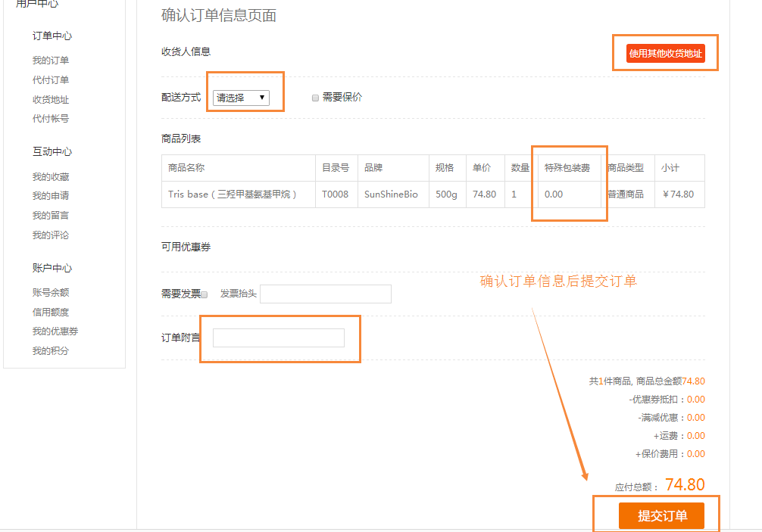Go to 代付订单 page
The width and height of the screenshot is (762, 532).
51,80
